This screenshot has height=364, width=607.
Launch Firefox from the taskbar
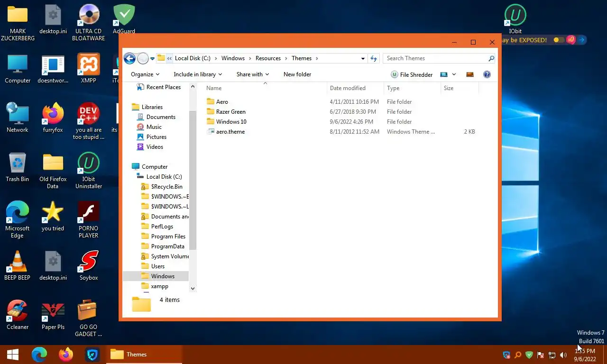pyautogui.click(x=66, y=355)
